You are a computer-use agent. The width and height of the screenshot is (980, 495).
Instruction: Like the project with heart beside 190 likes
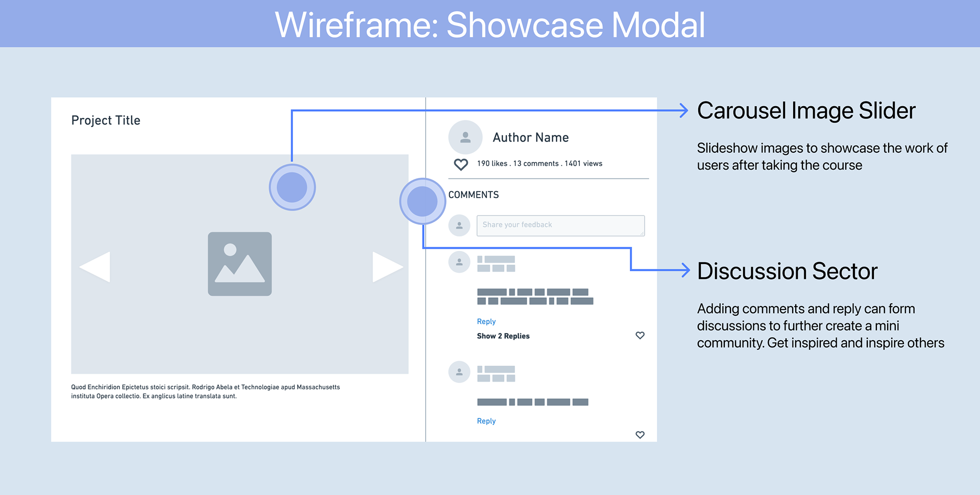(x=461, y=164)
